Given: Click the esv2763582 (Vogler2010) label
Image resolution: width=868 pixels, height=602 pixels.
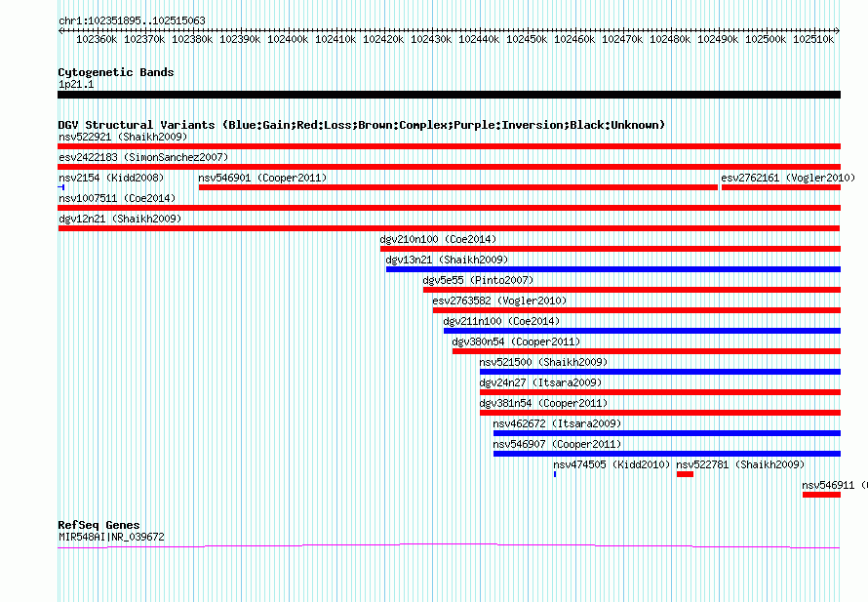Looking at the screenshot, I should coord(499,301).
